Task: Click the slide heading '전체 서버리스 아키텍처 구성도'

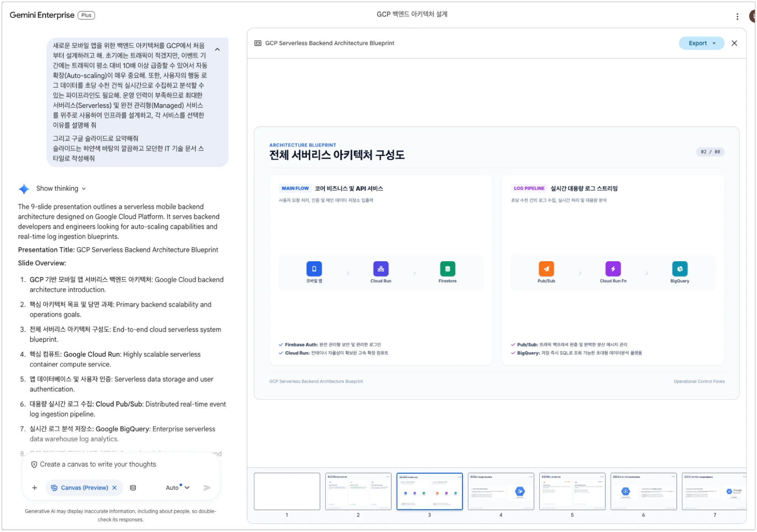Action: click(x=337, y=155)
